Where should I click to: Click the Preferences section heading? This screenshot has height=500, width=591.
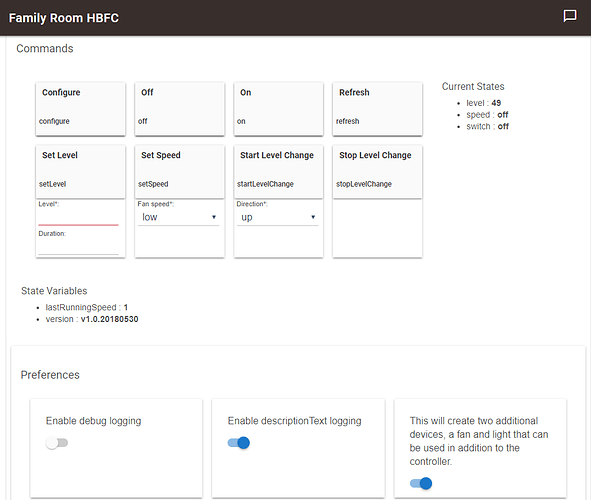click(x=50, y=375)
